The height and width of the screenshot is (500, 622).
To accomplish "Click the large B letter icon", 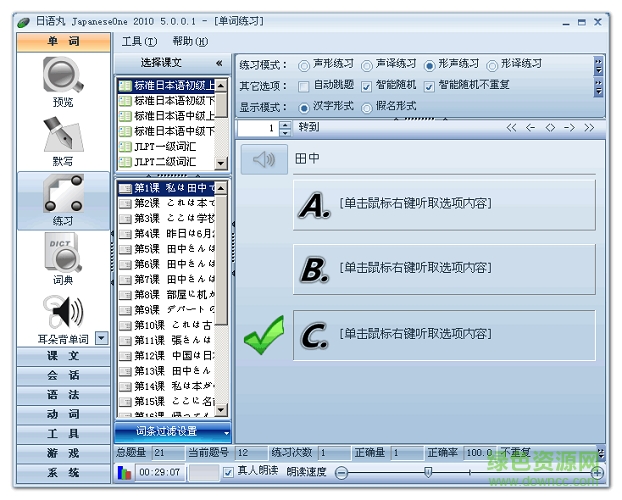I will 315,270.
